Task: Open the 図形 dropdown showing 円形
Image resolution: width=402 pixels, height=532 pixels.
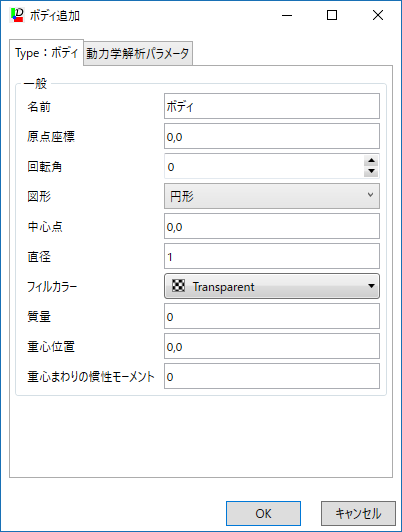Action: (x=272, y=196)
